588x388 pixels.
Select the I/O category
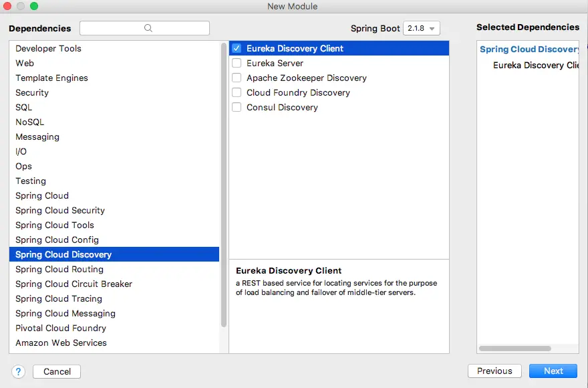point(114,151)
